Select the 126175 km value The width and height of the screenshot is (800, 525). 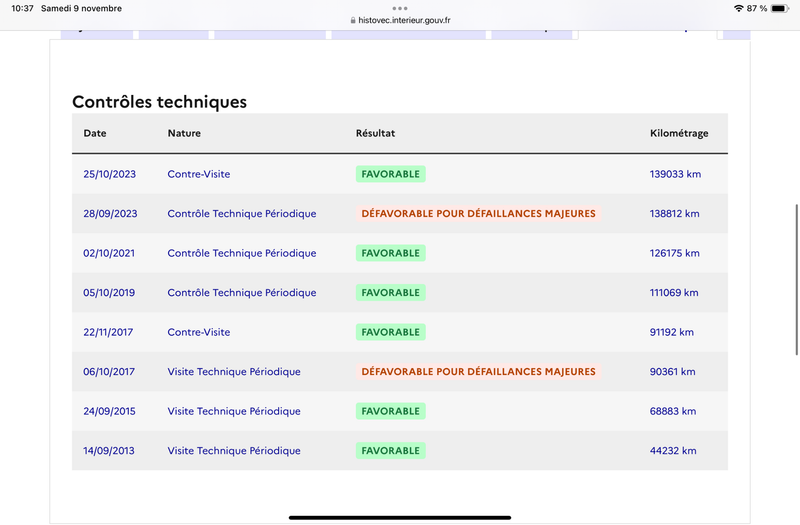(x=674, y=253)
